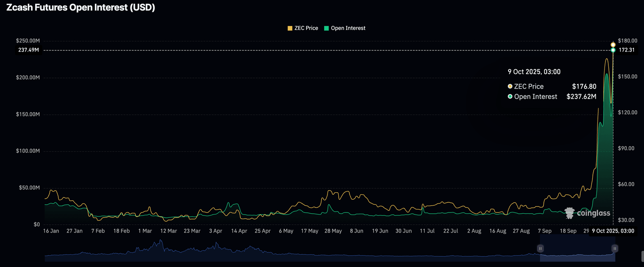Click the right range slider handle
The width and height of the screenshot is (644, 267).
[x=615, y=249]
